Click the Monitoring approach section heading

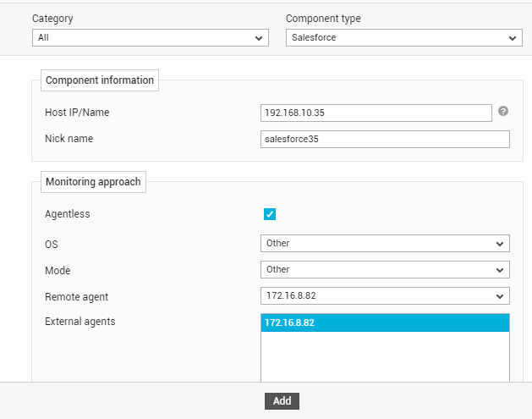pos(93,182)
